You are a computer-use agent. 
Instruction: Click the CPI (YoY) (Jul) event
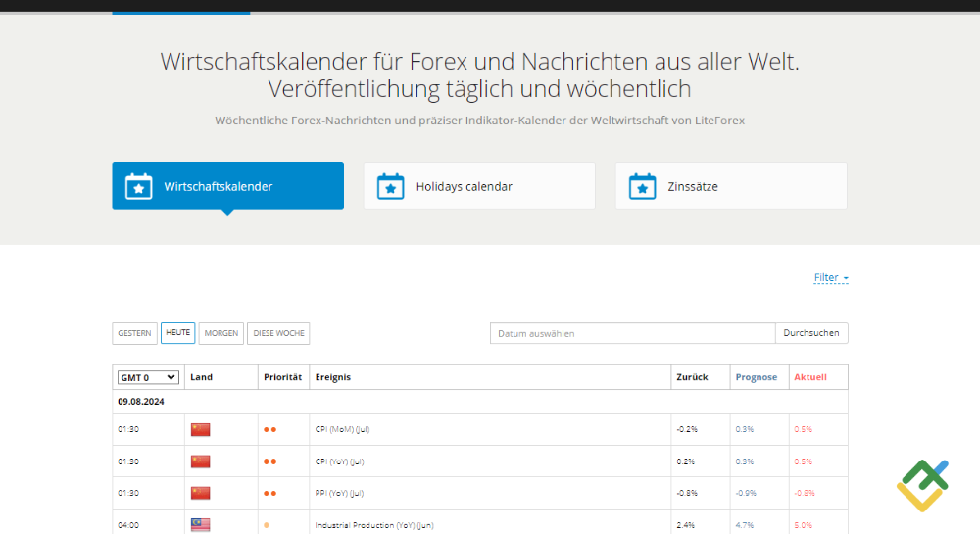tap(339, 461)
